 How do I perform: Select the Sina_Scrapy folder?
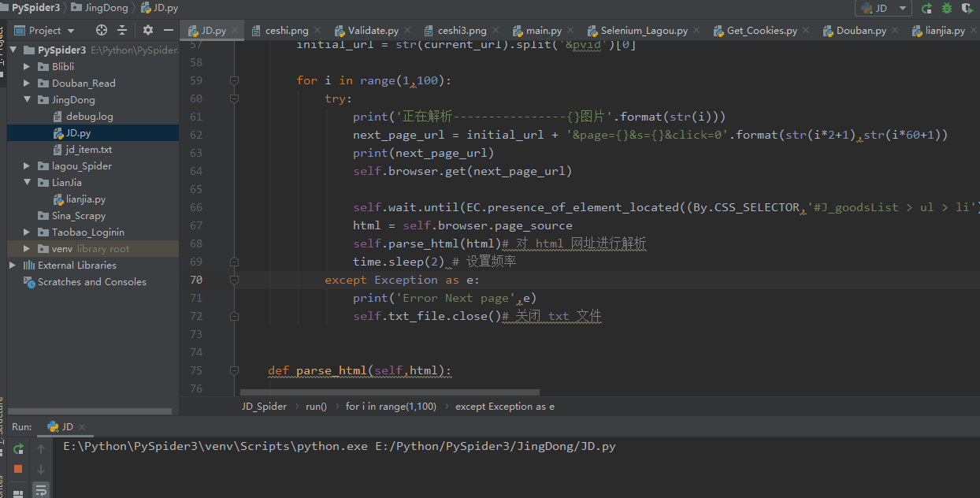(x=78, y=215)
